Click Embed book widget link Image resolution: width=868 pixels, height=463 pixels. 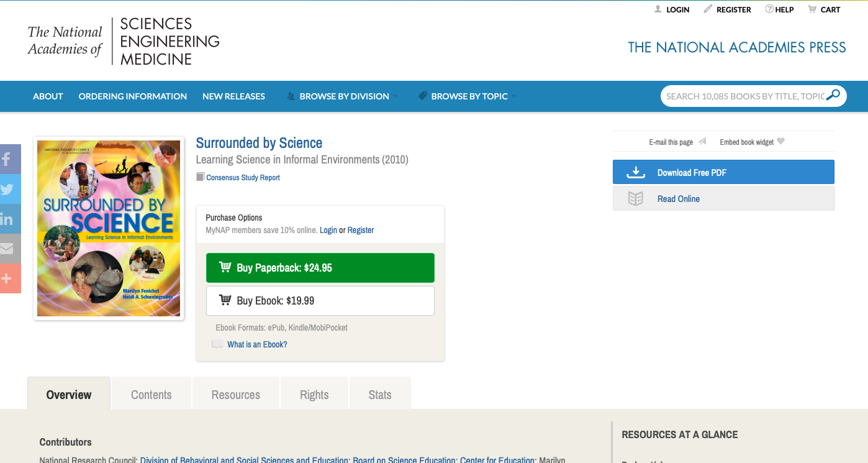(747, 142)
